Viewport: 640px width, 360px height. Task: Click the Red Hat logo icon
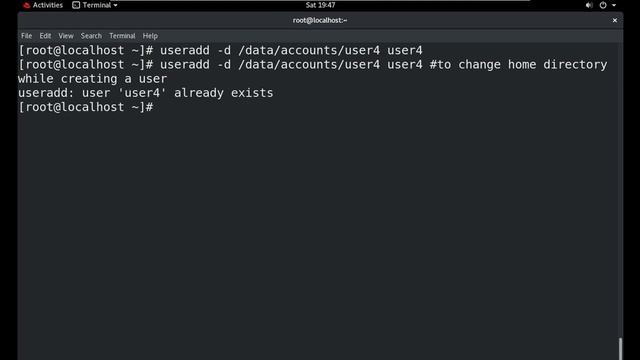pos(27,5)
